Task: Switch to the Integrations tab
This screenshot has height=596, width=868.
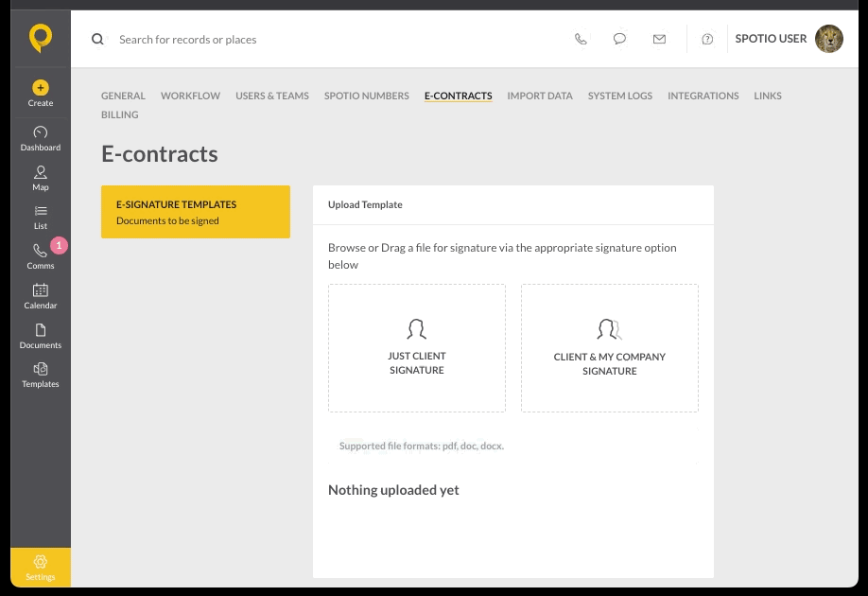Action: pos(703,96)
